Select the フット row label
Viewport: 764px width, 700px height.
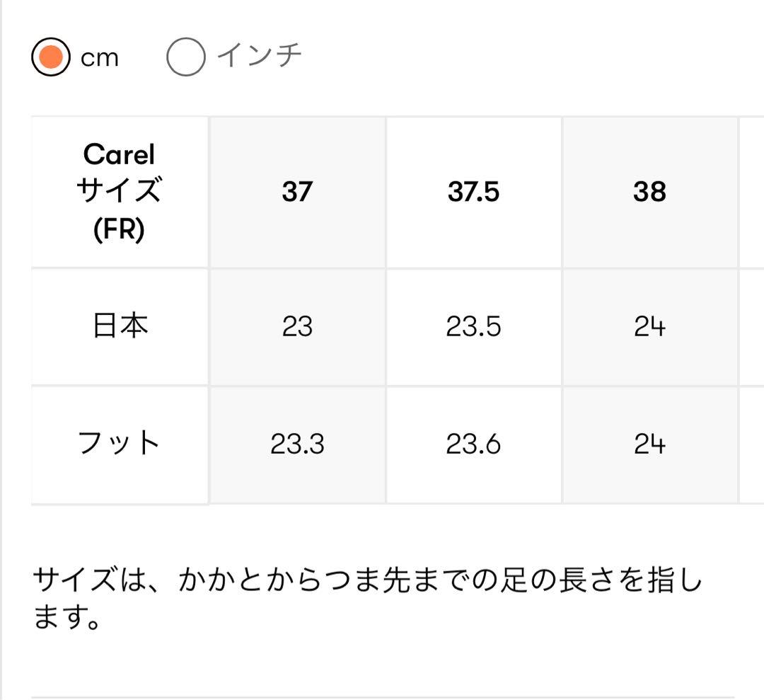click(118, 444)
